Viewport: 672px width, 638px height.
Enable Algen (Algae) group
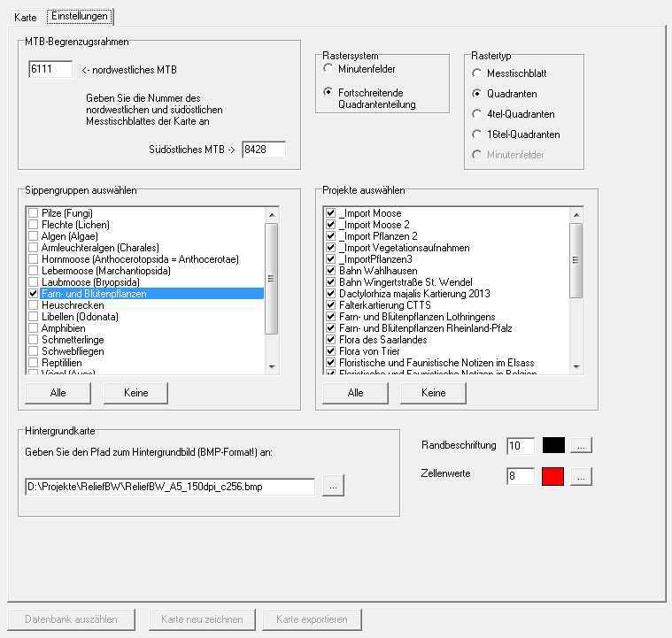(x=33, y=236)
